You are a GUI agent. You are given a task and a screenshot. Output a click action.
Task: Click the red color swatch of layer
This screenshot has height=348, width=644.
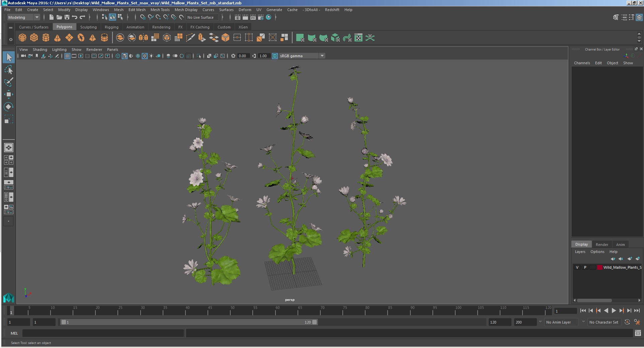click(600, 267)
